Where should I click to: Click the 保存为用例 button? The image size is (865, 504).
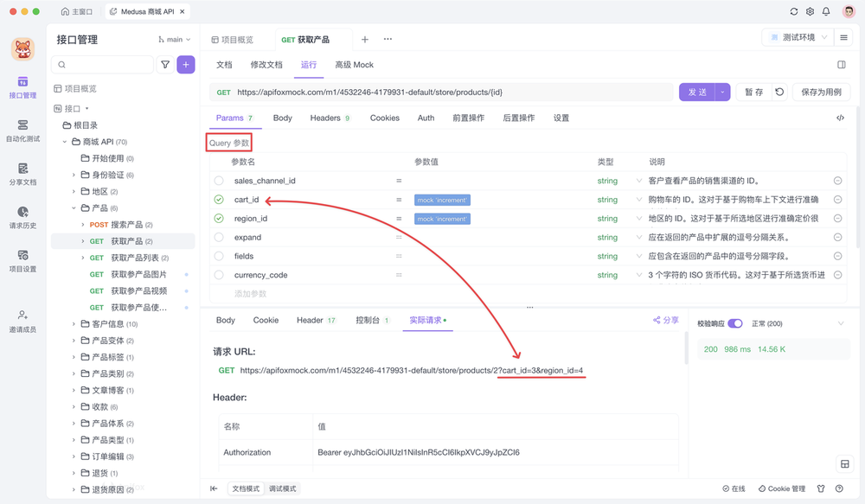pos(820,91)
